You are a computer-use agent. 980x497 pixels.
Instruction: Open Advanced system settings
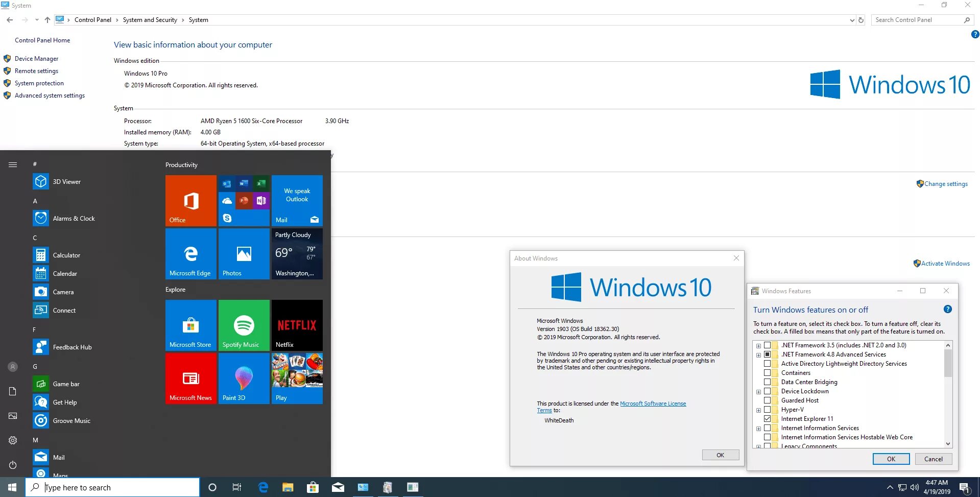point(50,96)
